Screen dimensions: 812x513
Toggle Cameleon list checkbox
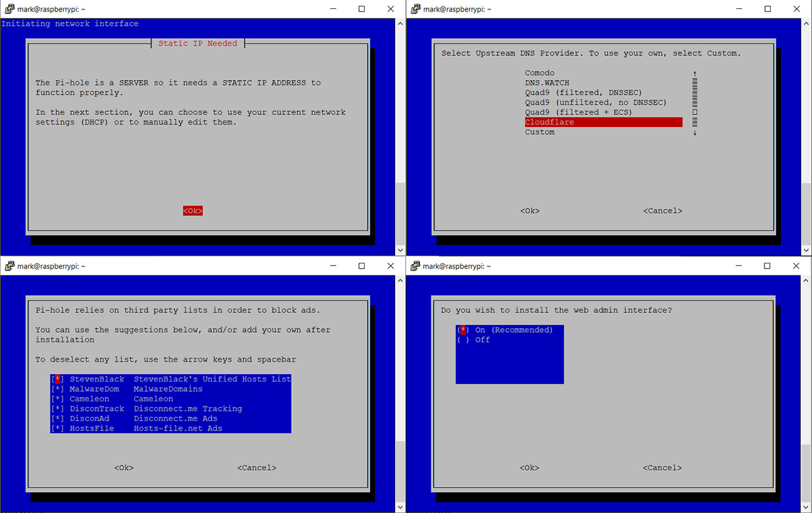point(57,399)
